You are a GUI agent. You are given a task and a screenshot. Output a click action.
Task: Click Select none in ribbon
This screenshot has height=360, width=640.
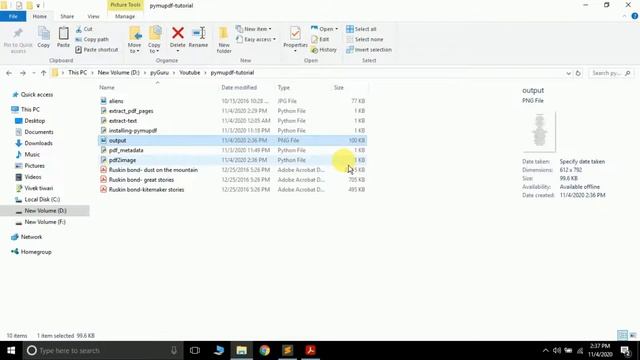coord(364,39)
